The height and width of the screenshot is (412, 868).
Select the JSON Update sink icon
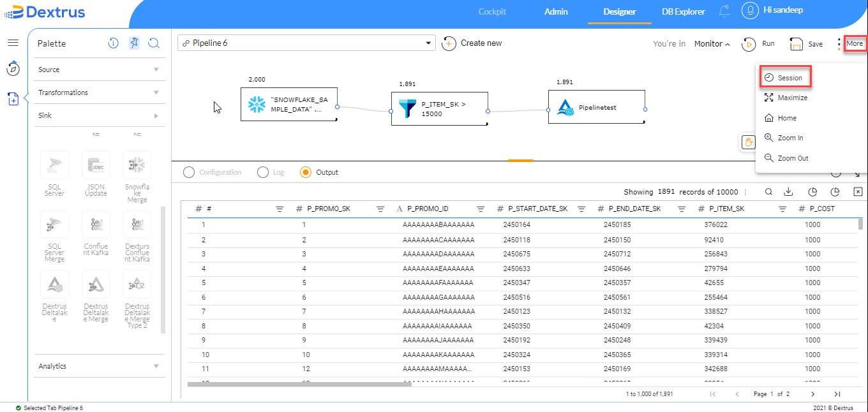click(96, 165)
